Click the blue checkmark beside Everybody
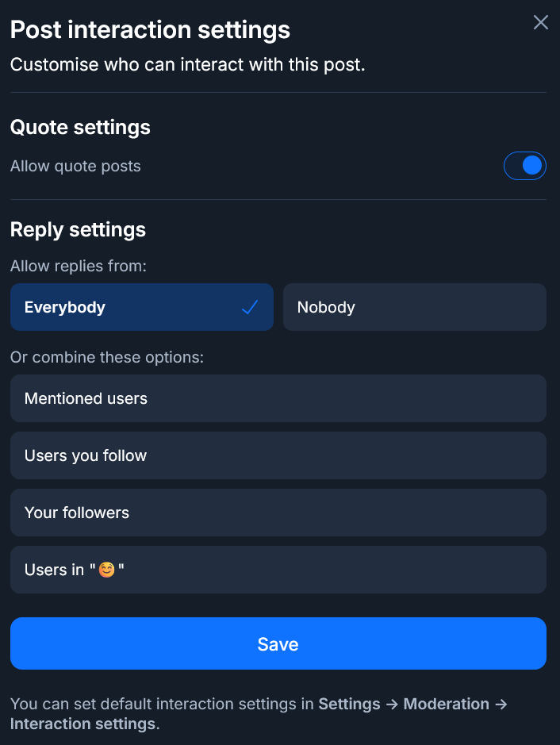 [250, 307]
